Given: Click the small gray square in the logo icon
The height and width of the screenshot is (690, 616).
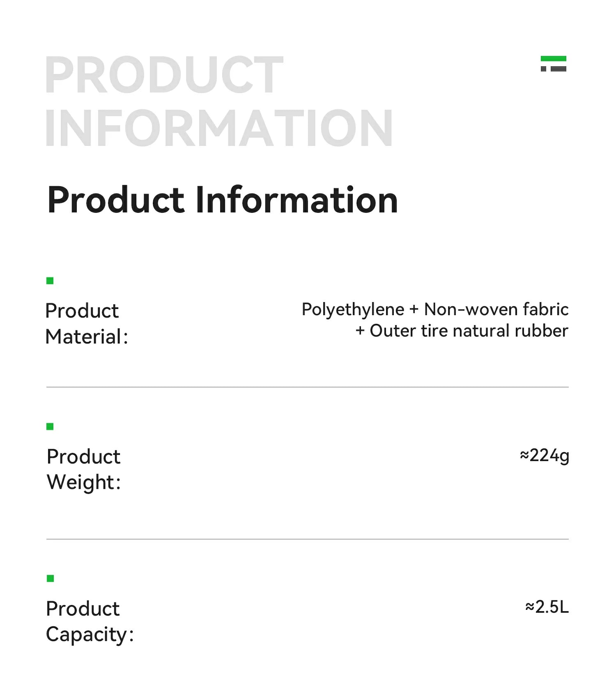Looking at the screenshot, I should click(x=543, y=69).
